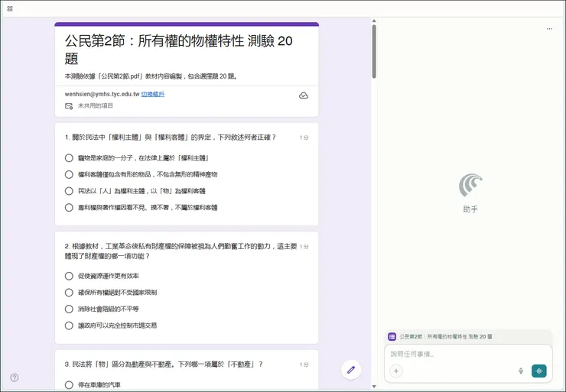Click the 助手 label in assistant panel
The height and width of the screenshot is (392, 566).
click(470, 209)
